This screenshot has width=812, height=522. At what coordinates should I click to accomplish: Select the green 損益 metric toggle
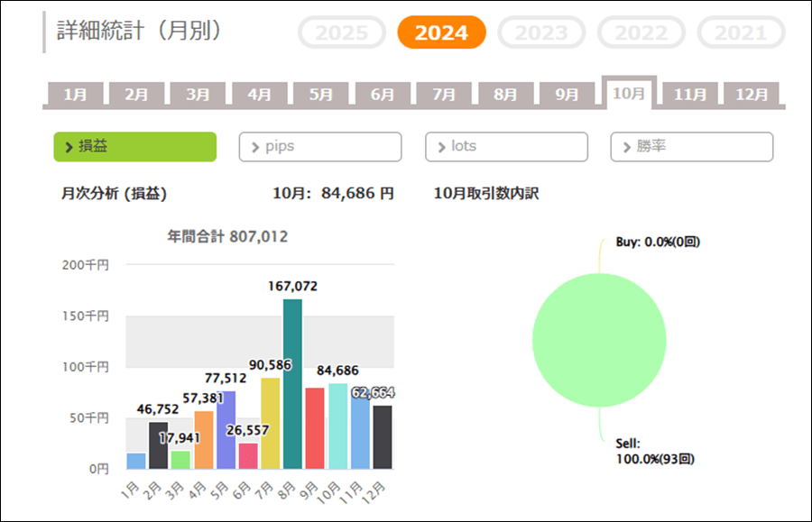click(135, 147)
